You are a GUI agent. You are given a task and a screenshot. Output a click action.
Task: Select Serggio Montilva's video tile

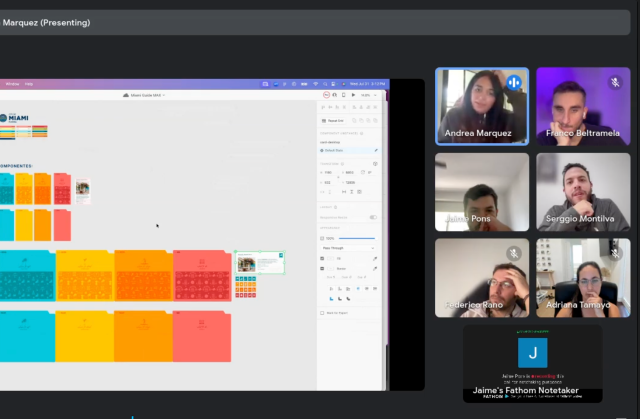pyautogui.click(x=583, y=192)
